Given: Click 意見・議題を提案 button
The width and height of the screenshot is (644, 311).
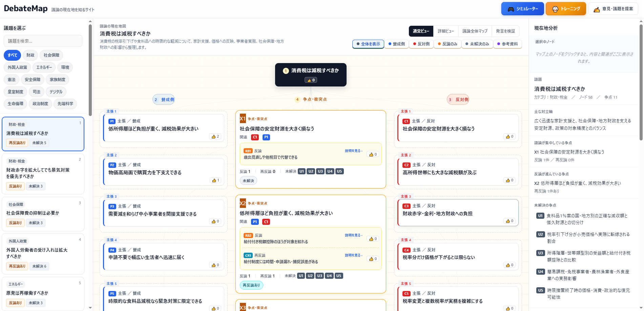Looking at the screenshot, I should click(x=613, y=9).
